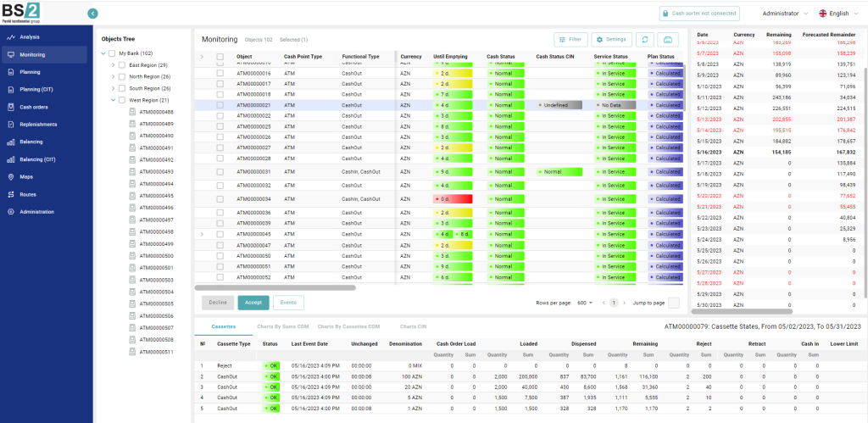Click the ATM00000495 device icon in tree
868x423 pixels.
coord(132,196)
